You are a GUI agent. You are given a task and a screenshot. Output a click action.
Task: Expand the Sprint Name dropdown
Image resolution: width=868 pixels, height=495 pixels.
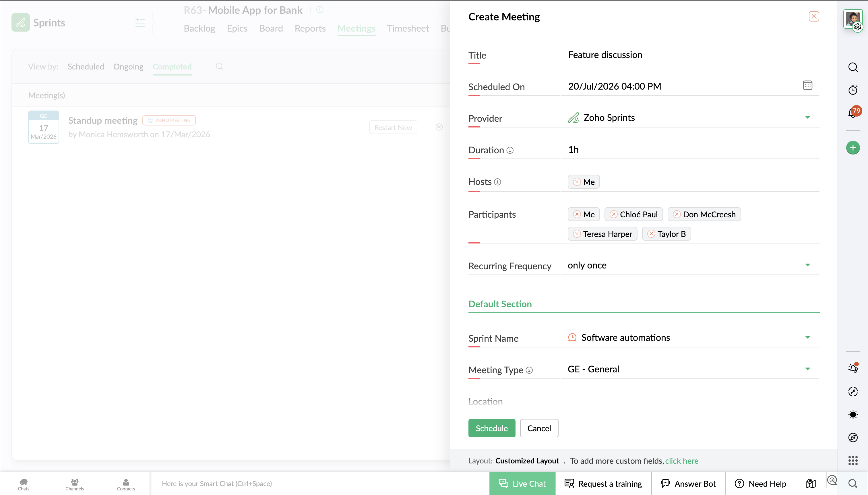[x=807, y=337]
